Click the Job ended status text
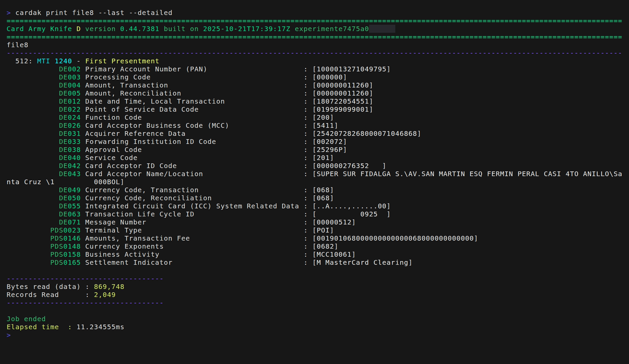 click(x=26, y=319)
